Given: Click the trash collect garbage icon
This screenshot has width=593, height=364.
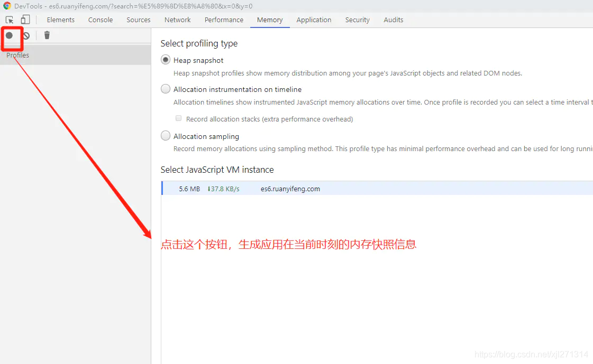Looking at the screenshot, I should tap(47, 35).
